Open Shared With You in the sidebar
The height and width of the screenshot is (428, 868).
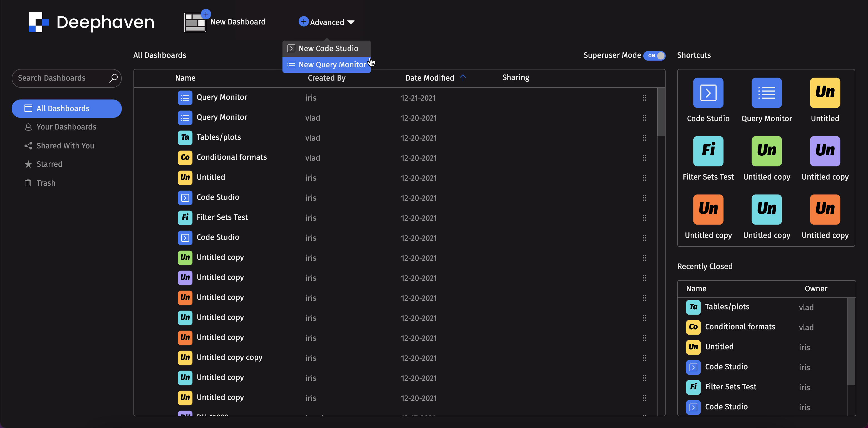(x=66, y=146)
